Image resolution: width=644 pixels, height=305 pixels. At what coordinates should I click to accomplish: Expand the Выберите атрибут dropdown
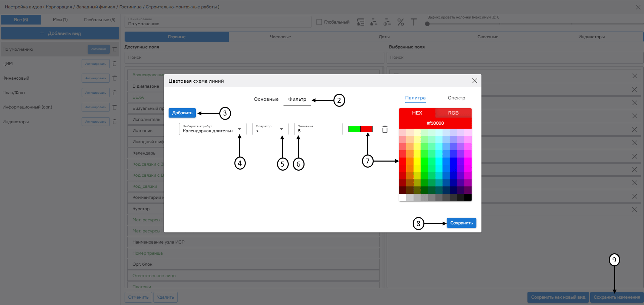(x=239, y=129)
